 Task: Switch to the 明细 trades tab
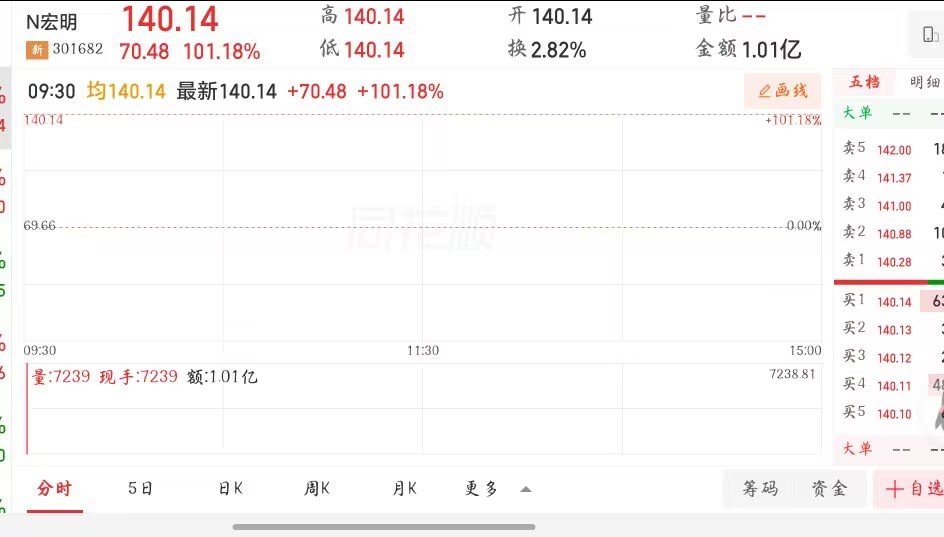tap(924, 82)
